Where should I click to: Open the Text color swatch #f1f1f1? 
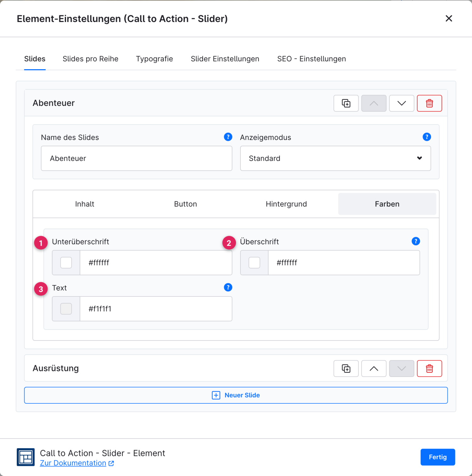coord(66,309)
